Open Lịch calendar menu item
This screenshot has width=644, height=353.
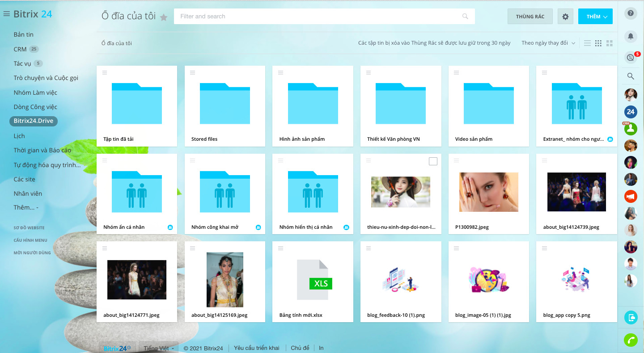[x=19, y=136]
